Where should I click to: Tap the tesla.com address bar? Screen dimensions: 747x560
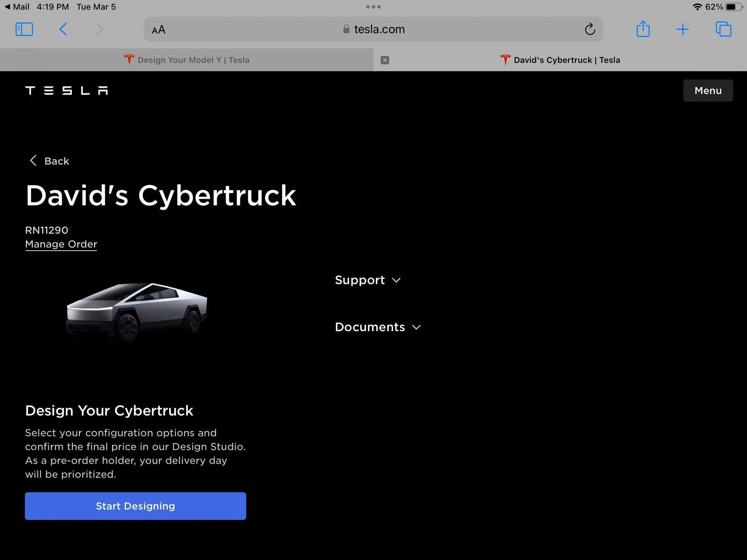(373, 29)
